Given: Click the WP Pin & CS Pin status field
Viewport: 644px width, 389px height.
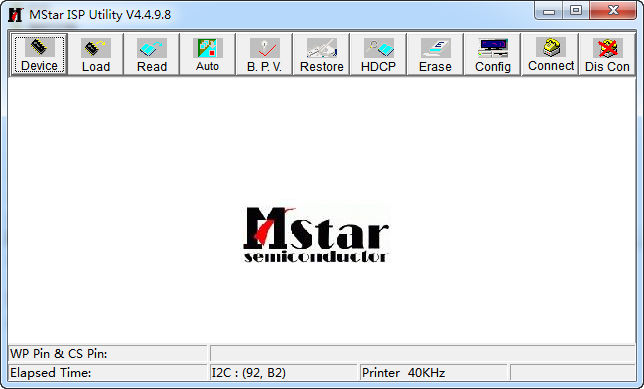Looking at the screenshot, I should click(x=108, y=354).
